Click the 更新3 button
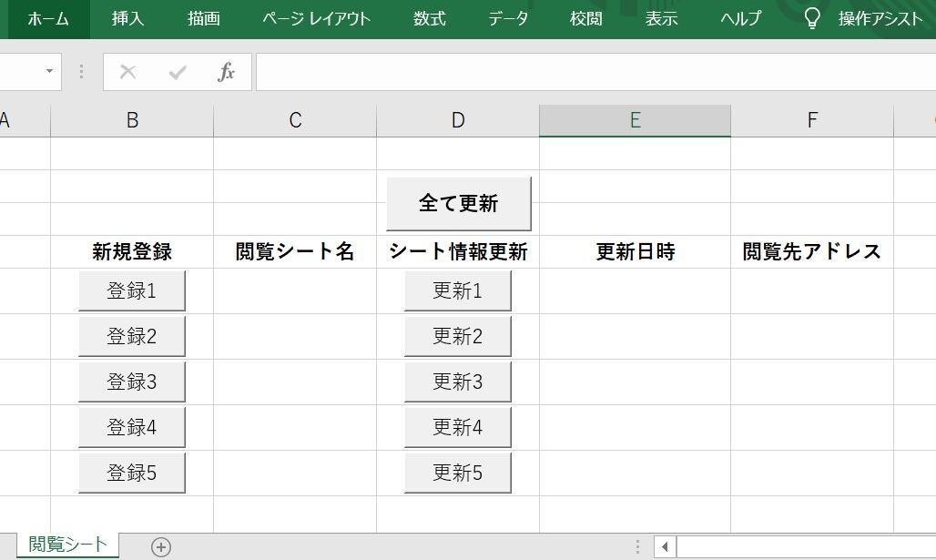This screenshot has width=936, height=560. point(458,382)
